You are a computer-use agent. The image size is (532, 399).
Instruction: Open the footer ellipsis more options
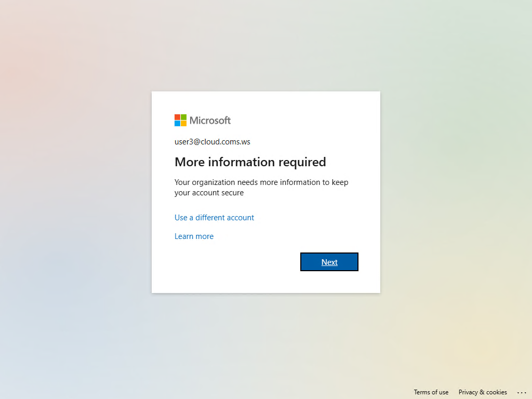coord(522,392)
